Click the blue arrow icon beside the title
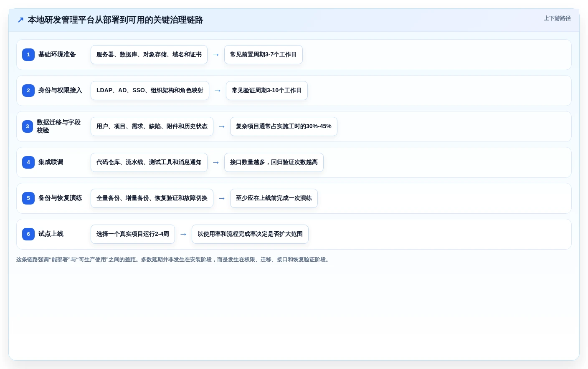 click(x=20, y=20)
